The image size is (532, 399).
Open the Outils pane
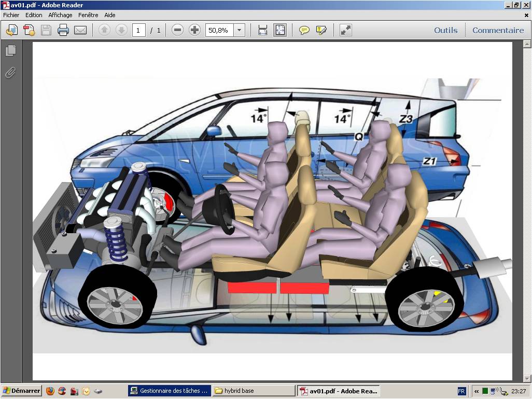click(x=445, y=30)
